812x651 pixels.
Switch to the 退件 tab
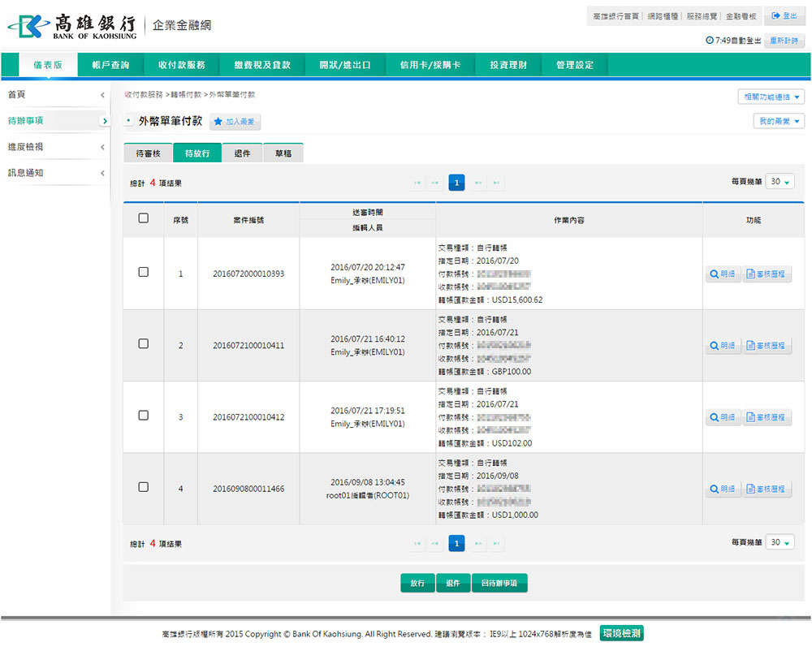(242, 153)
